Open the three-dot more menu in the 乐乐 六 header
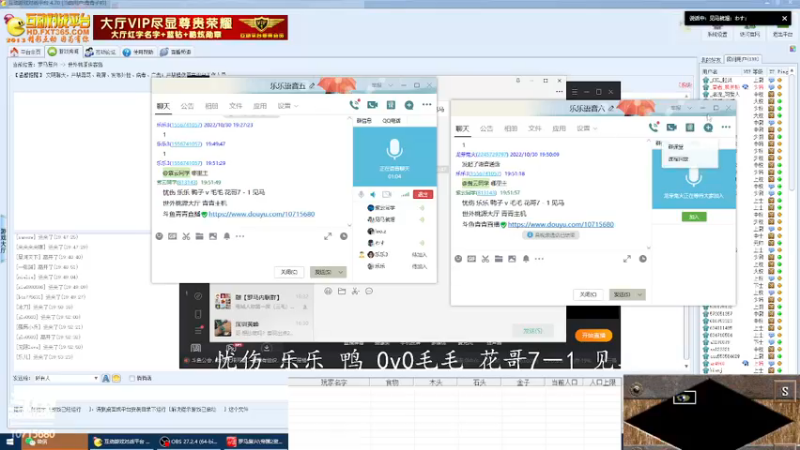Viewport: 800px width, 450px height. 726,127
